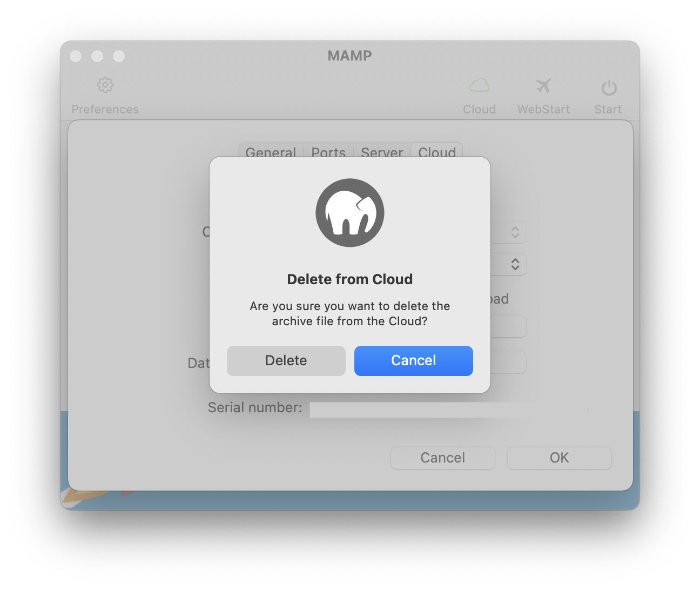Click the MAMP elephant logo in the dialog
The height and width of the screenshot is (590, 700).
point(349,212)
